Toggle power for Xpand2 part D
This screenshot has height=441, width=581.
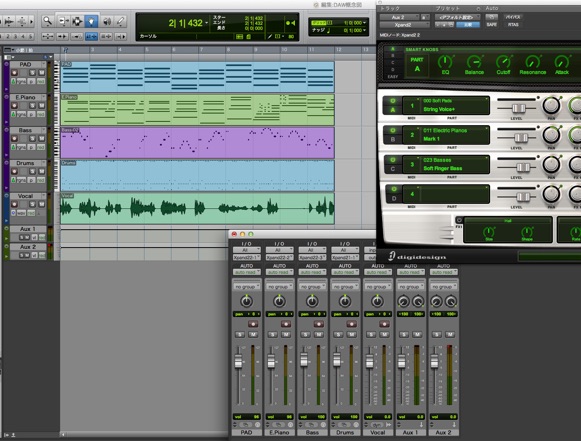point(394,189)
